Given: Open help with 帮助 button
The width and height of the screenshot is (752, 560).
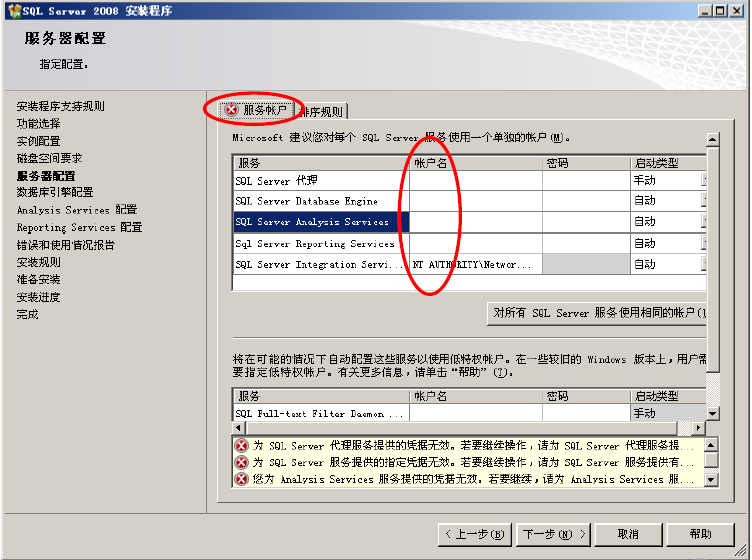Looking at the screenshot, I should [700, 534].
